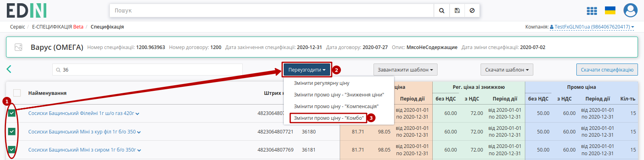Image resolution: width=644 pixels, height=160 pixels.
Task: Open Сосиски Бащинський Філейні product link
Action: (x=81, y=113)
